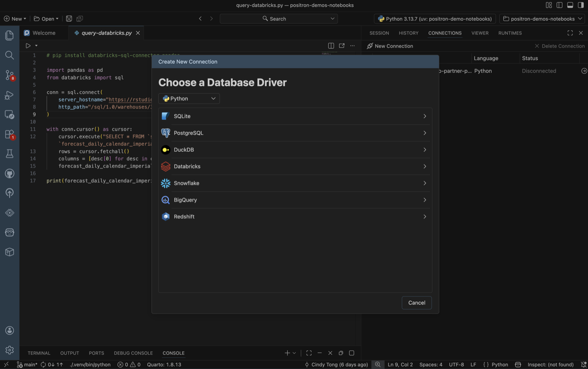Open the Python language dropdown in the dialog
The image size is (588, 369).
[x=189, y=98]
